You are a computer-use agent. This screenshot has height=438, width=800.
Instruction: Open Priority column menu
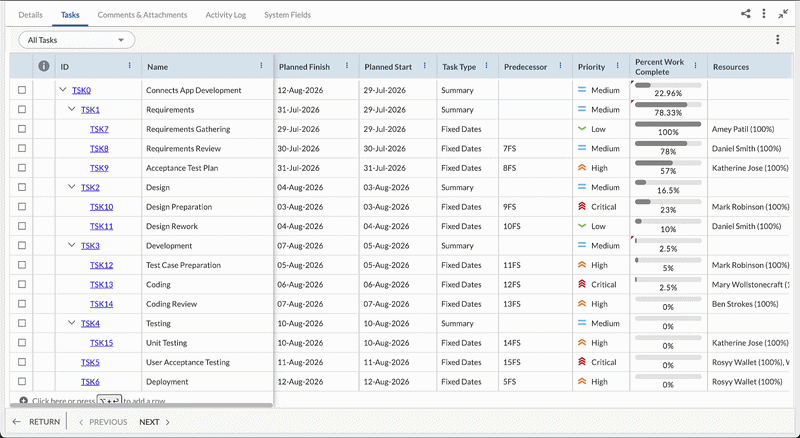[617, 65]
